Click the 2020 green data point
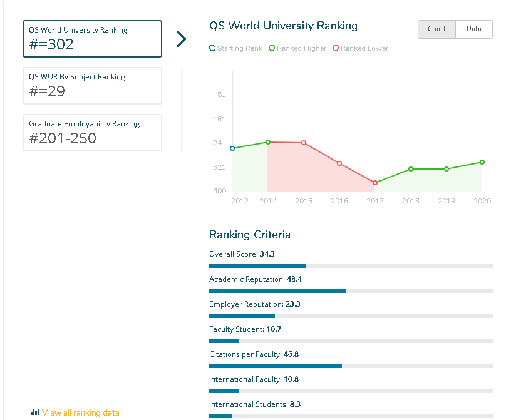The height and width of the screenshot is (420, 511). pyautogui.click(x=482, y=162)
